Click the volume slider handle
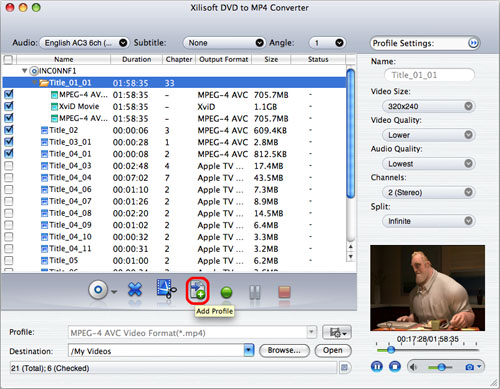The height and width of the screenshot is (389, 500). (441, 367)
